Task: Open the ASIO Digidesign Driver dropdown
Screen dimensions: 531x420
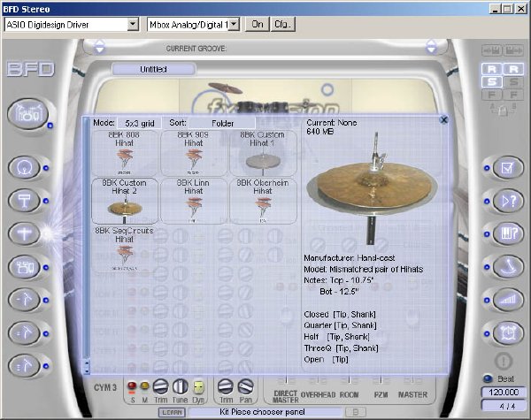Action: coord(133,25)
